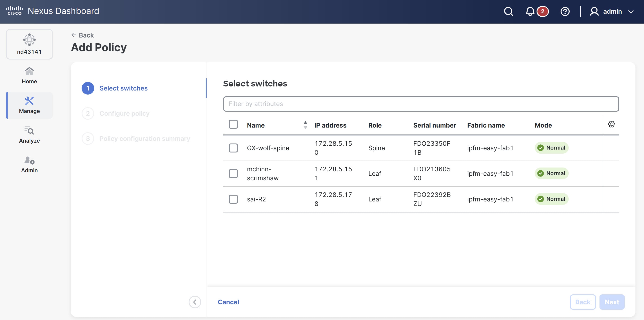Click the mchinn-scrimshaw switch name
Screen dimensions: 644x320
263,174
